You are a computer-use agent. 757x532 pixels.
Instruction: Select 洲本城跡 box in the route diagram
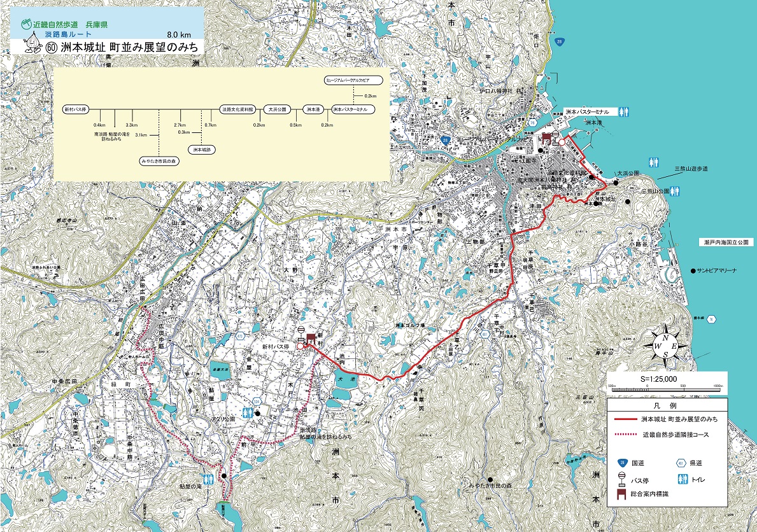(202, 150)
